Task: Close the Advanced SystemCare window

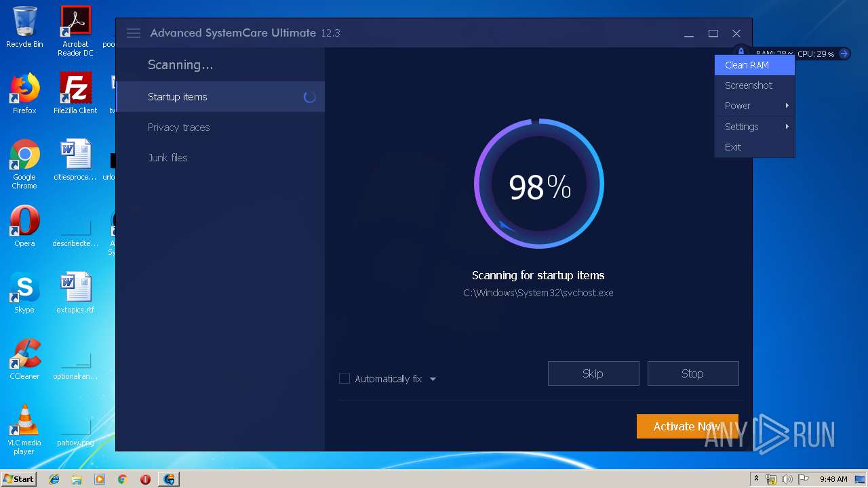Action: coord(736,33)
